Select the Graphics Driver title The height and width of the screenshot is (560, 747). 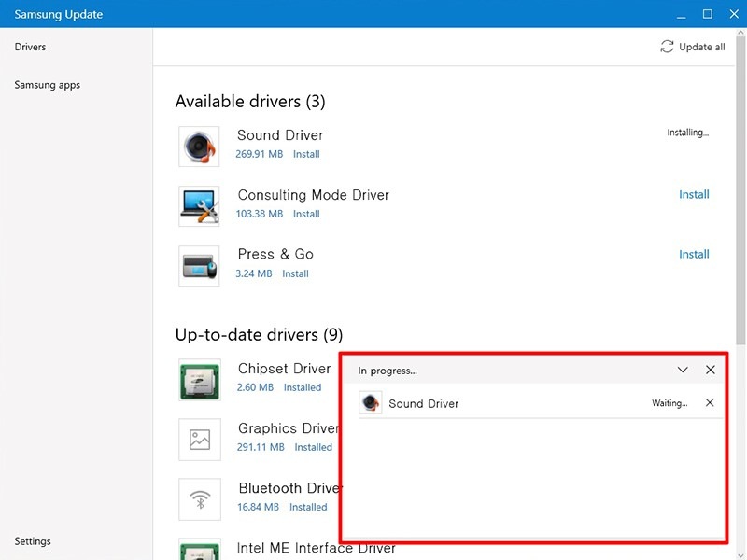pos(289,428)
